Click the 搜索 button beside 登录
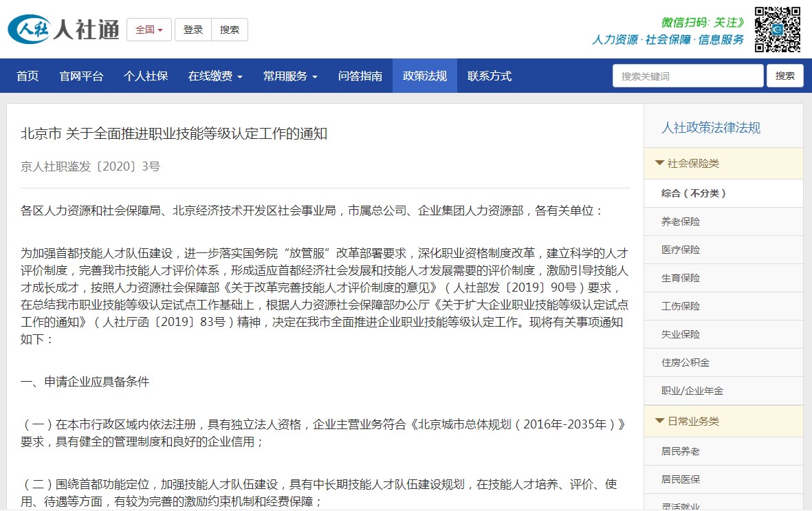 (x=230, y=30)
